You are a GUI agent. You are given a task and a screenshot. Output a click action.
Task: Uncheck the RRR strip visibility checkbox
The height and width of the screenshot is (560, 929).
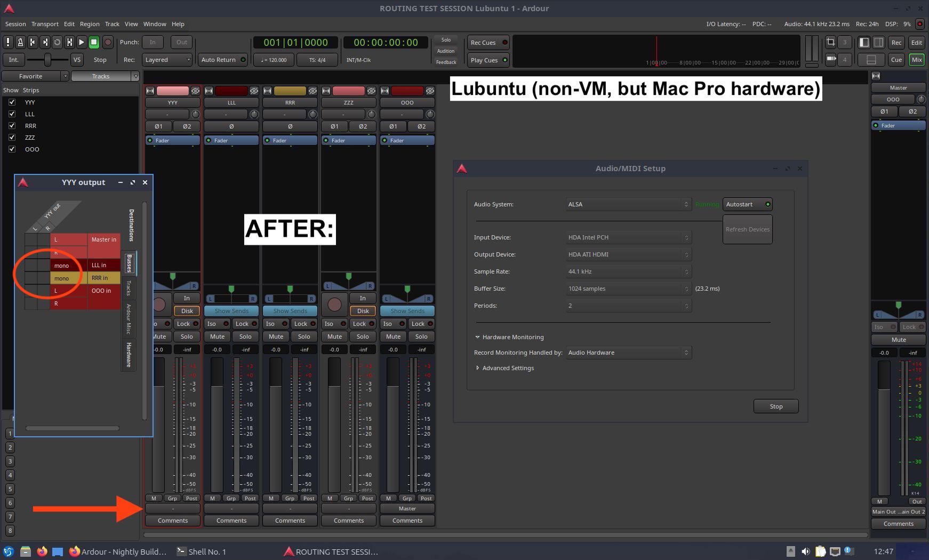[12, 126]
